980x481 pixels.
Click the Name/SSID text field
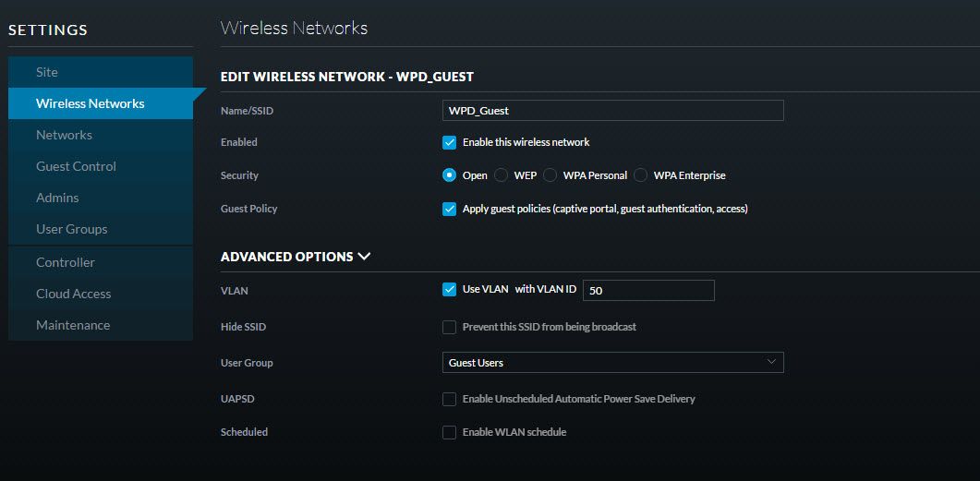pos(612,111)
